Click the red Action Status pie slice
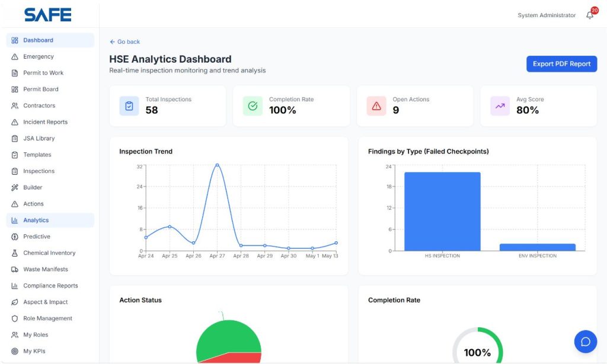The height and width of the screenshot is (364, 607). tap(236, 358)
